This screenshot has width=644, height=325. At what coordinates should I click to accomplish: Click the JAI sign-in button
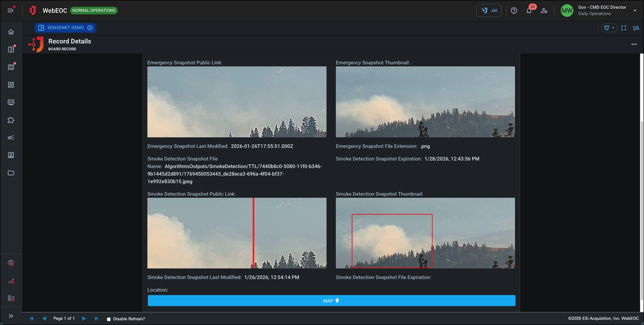coord(489,10)
